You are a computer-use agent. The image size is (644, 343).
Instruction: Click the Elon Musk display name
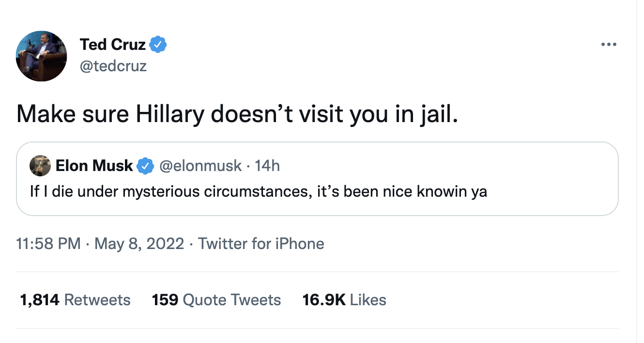tap(94, 166)
